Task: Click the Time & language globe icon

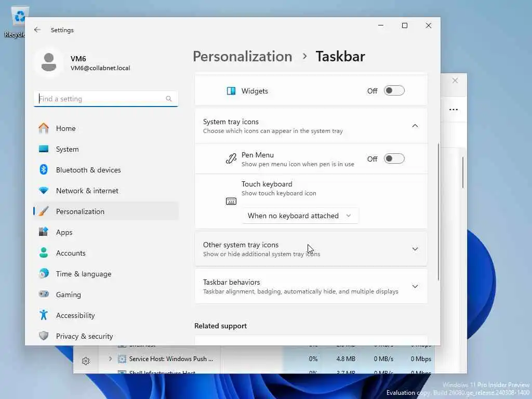Action: pyautogui.click(x=44, y=273)
